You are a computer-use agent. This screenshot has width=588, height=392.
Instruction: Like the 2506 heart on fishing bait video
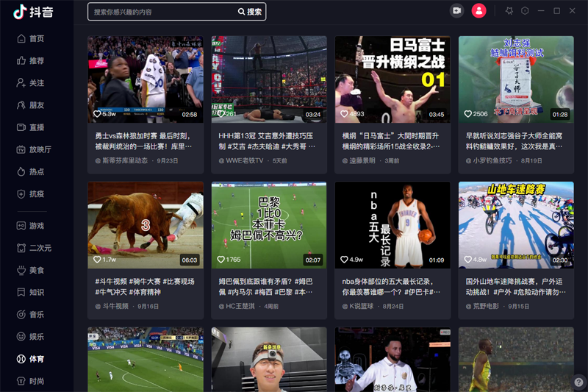(468, 114)
